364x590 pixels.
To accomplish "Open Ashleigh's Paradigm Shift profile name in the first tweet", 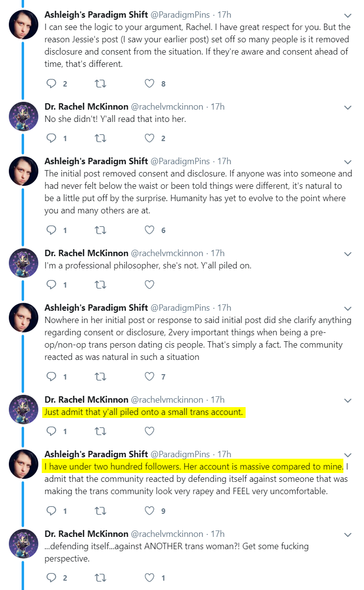I will (96, 14).
